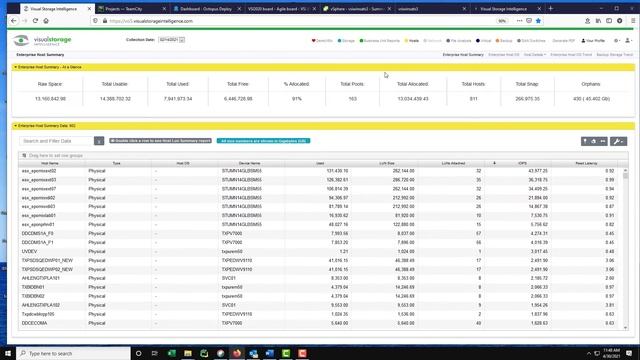This screenshot has height=360, width=640.
Task: Collapse the Enterprise Host Summary Data section
Action: click(x=16, y=126)
